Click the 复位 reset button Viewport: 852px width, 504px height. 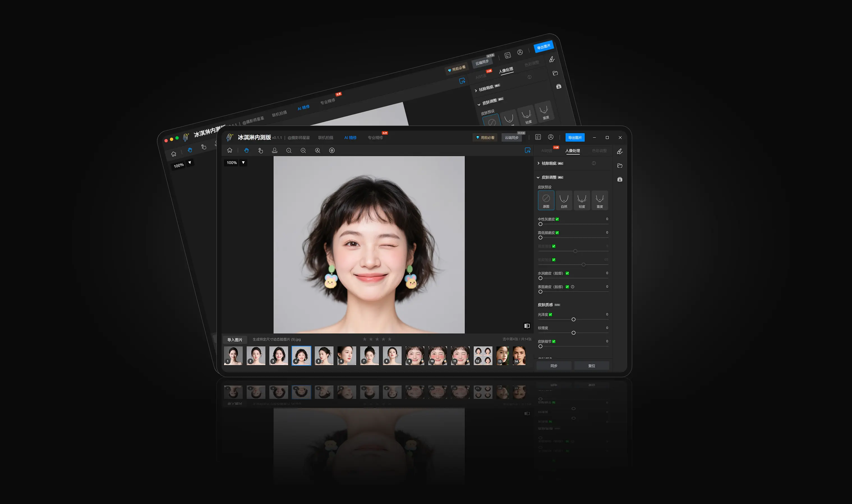[591, 366]
